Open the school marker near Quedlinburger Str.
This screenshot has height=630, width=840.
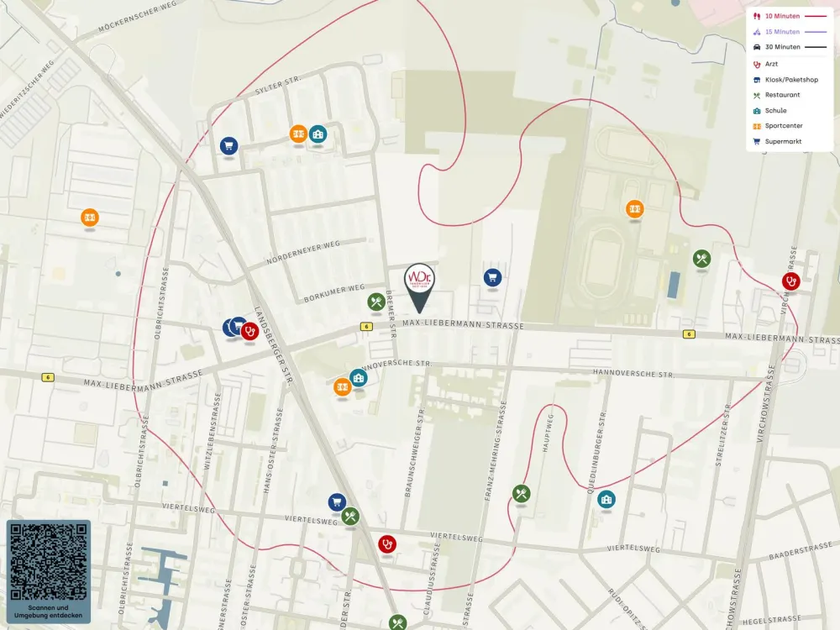606,500
